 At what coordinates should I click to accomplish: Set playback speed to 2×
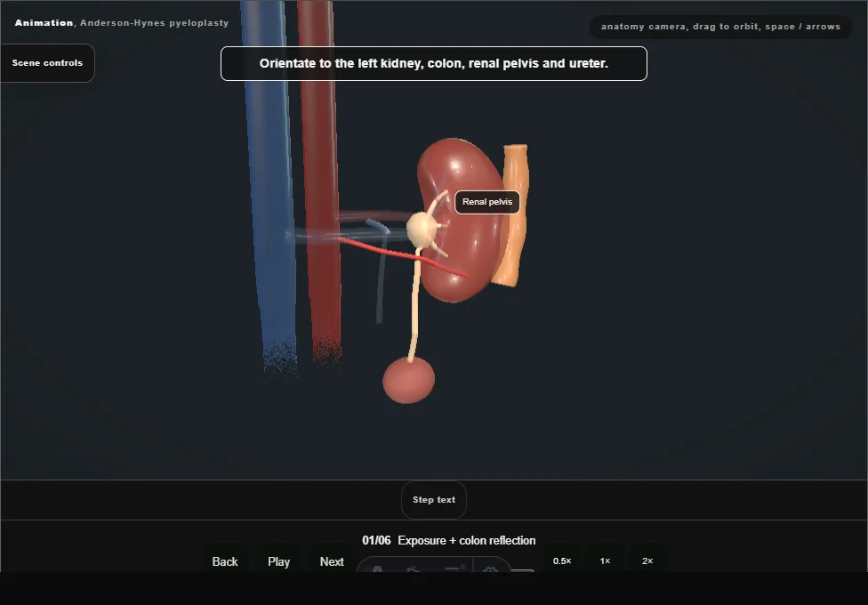(x=647, y=561)
